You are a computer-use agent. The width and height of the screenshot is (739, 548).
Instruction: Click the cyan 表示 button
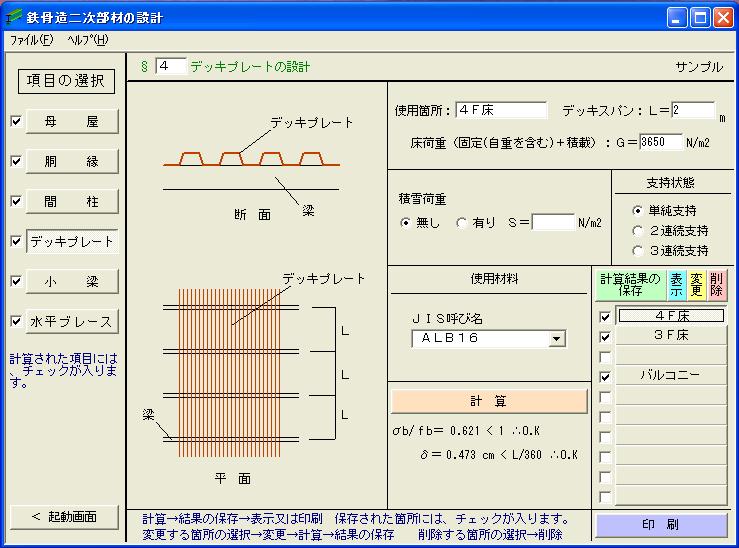[x=677, y=285]
